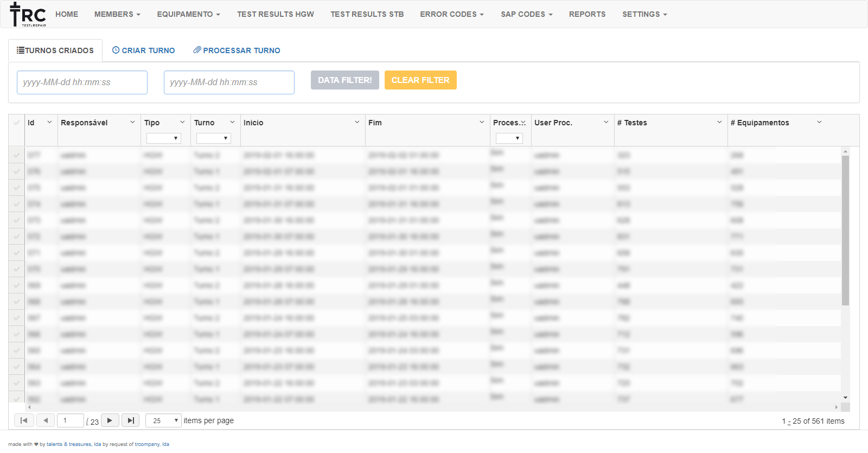Select the first row checkbox in table
This screenshot has width=868, height=453.
point(17,155)
